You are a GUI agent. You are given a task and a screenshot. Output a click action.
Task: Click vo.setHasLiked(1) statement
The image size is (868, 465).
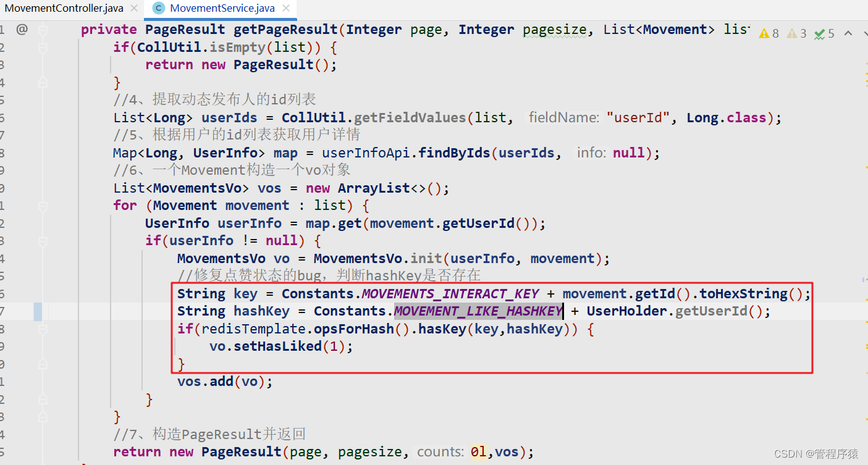pyautogui.click(x=281, y=346)
